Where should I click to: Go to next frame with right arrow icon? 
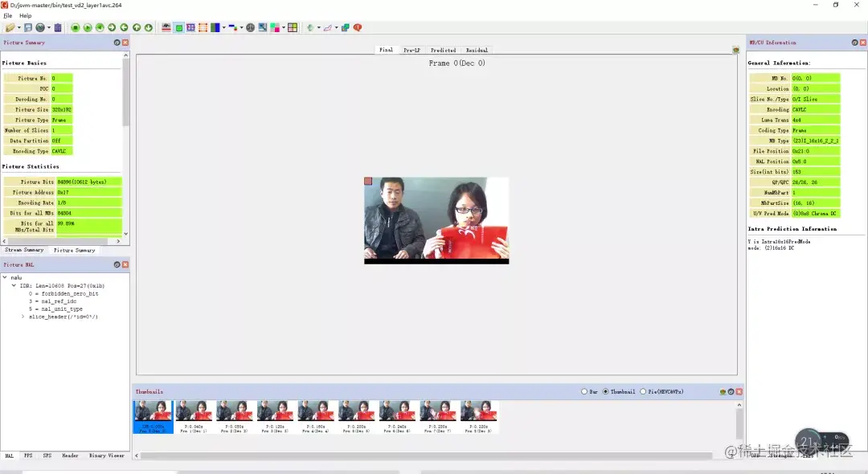click(x=111, y=28)
